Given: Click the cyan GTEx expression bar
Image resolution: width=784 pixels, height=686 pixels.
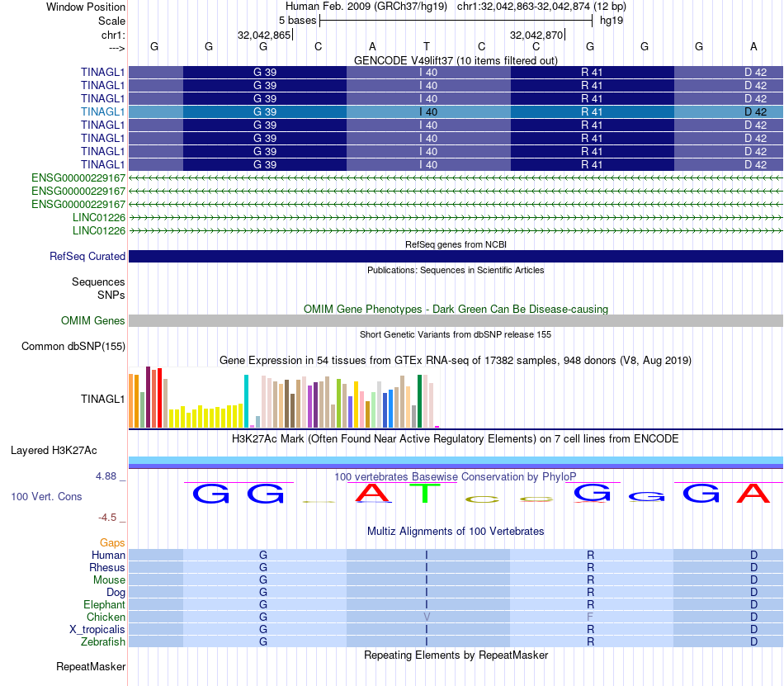Looking at the screenshot, I should (246, 401).
